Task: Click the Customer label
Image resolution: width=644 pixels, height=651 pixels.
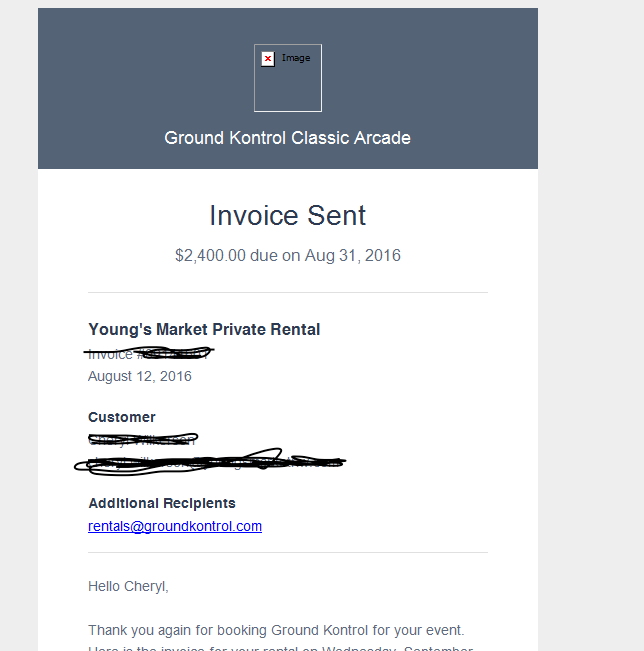Action: (122, 417)
